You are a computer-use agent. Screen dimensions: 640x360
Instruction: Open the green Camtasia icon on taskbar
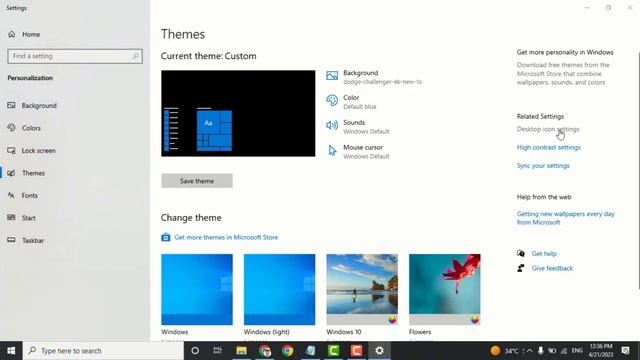pyautogui.click(x=333, y=351)
